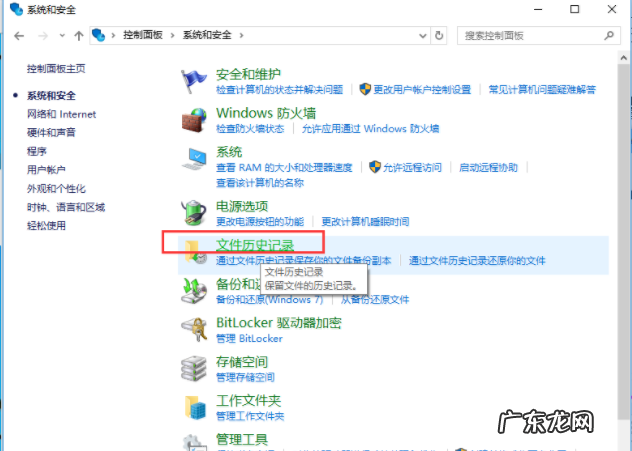Open the 管理工具 heading

[x=242, y=439]
